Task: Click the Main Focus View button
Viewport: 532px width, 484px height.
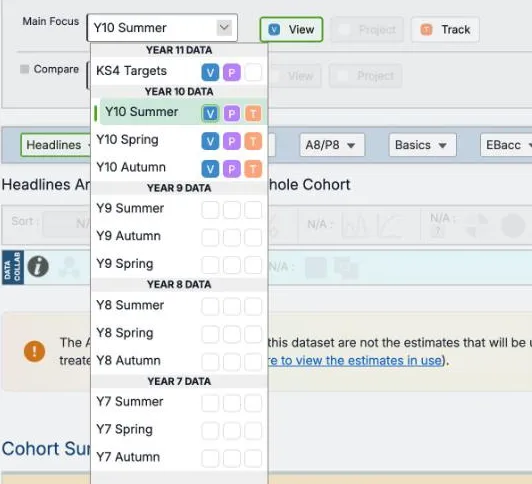Action: point(291,30)
